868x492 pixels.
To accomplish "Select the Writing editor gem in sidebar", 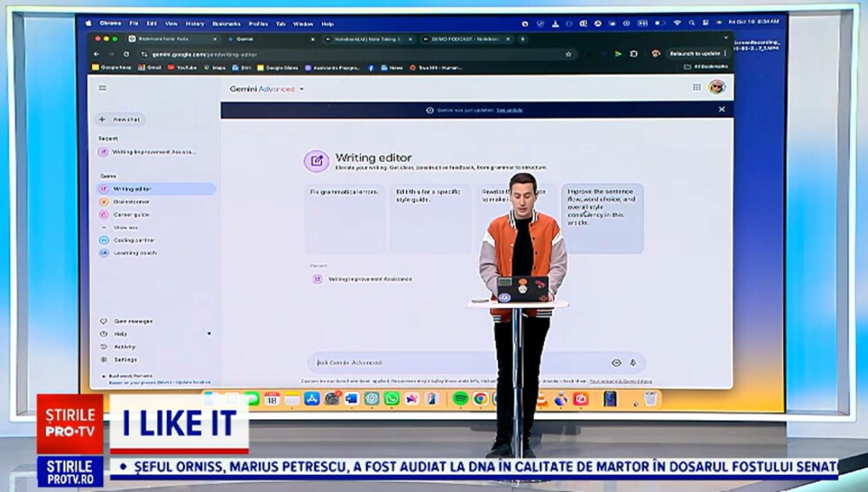I will [156, 188].
